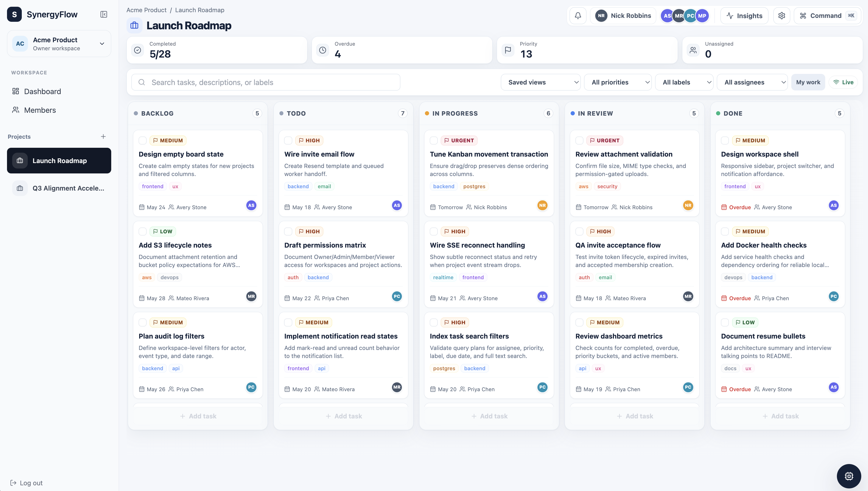
Task: Check off Wire invite email flow
Action: click(x=288, y=141)
